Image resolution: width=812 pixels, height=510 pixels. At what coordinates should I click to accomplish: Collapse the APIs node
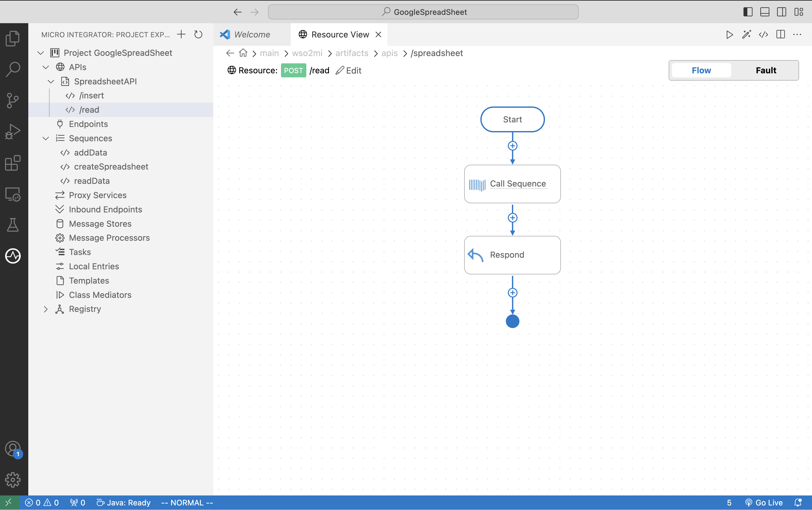46,67
